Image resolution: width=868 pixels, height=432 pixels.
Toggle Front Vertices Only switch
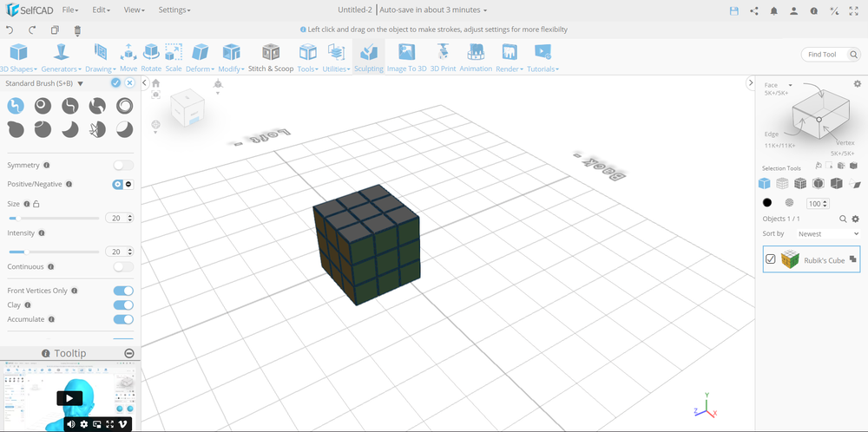123,291
